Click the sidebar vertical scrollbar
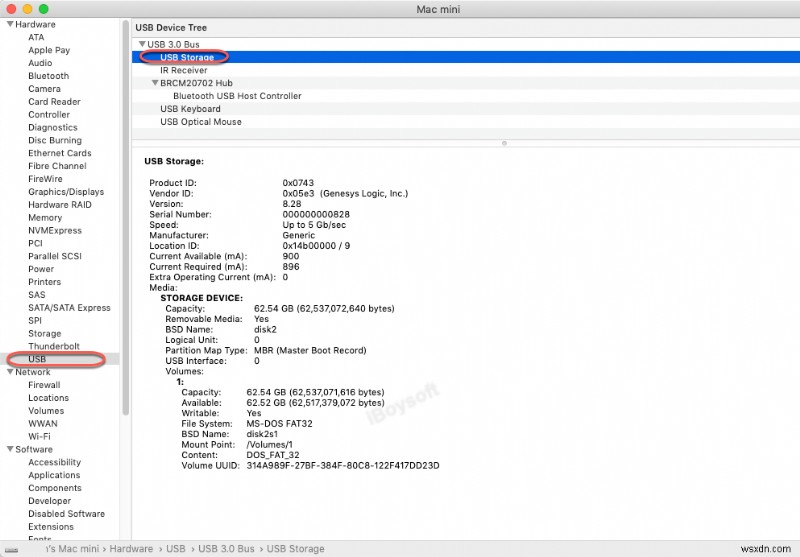The width and height of the screenshot is (800, 557). [x=126, y=218]
